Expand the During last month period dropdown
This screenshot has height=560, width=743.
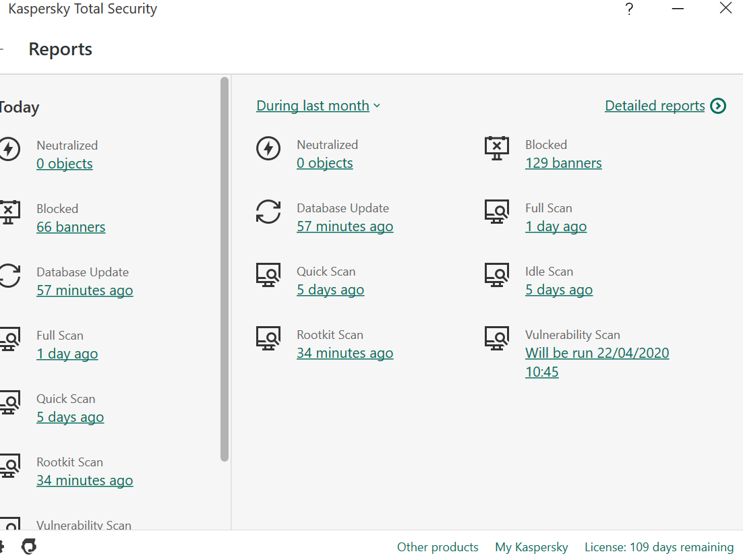tap(318, 106)
